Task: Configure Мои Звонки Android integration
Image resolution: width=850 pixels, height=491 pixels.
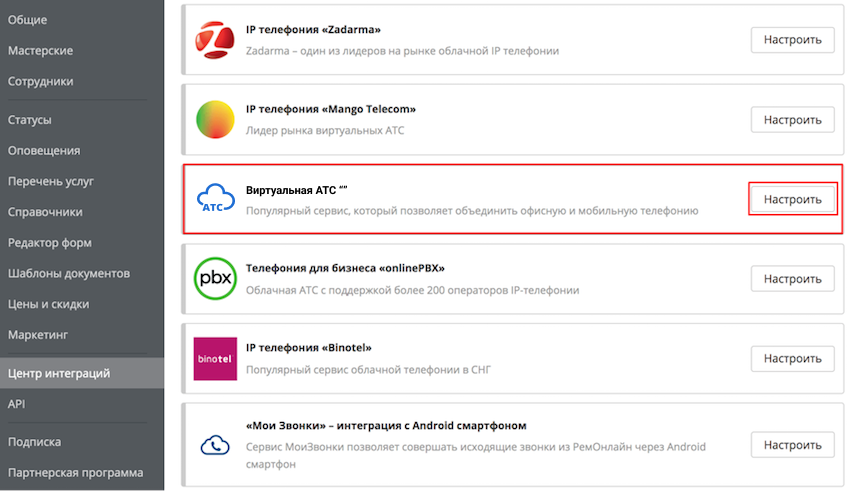Action: pos(792,445)
